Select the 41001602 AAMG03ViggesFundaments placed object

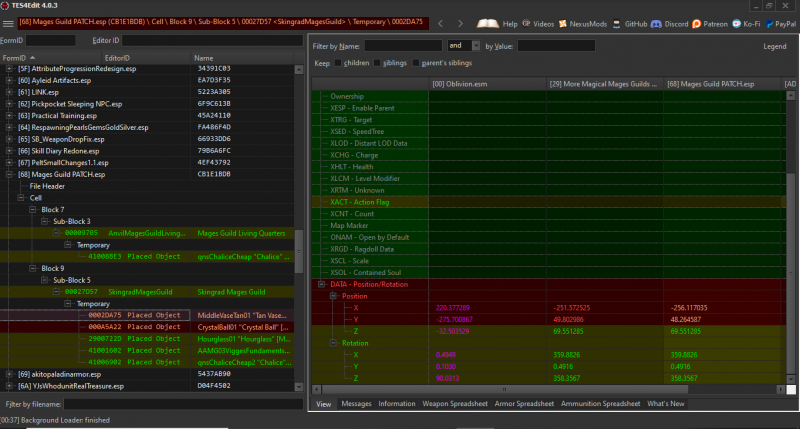point(146,350)
